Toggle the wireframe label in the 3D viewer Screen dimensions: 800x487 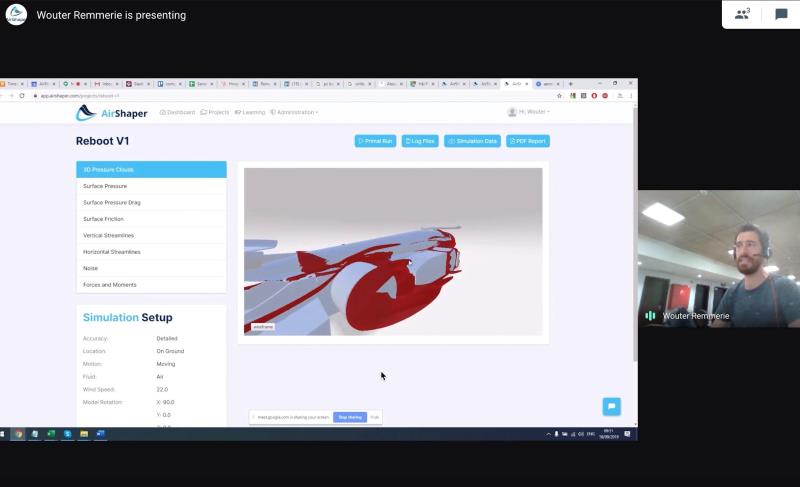(263, 326)
